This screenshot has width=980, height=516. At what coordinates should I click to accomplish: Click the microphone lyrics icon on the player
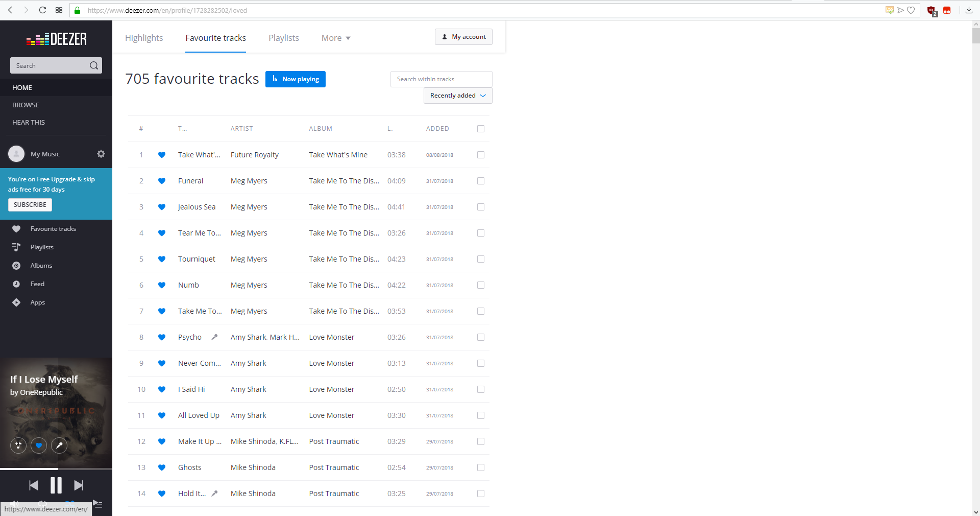click(x=59, y=445)
